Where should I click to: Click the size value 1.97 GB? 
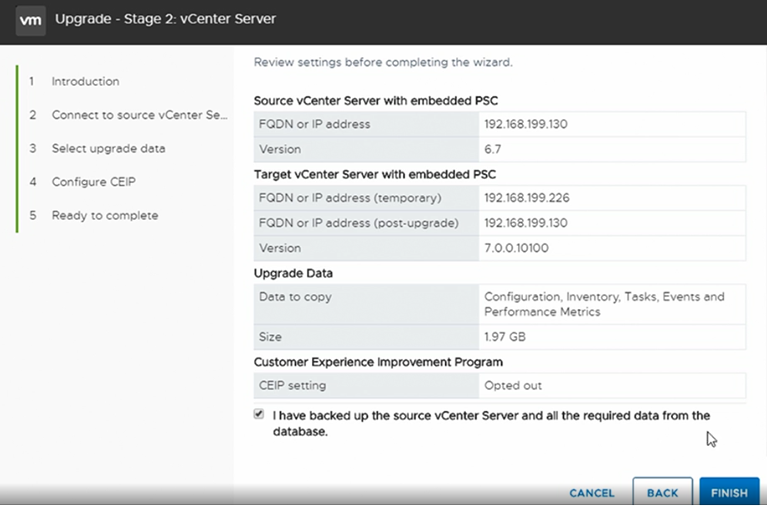(x=505, y=337)
